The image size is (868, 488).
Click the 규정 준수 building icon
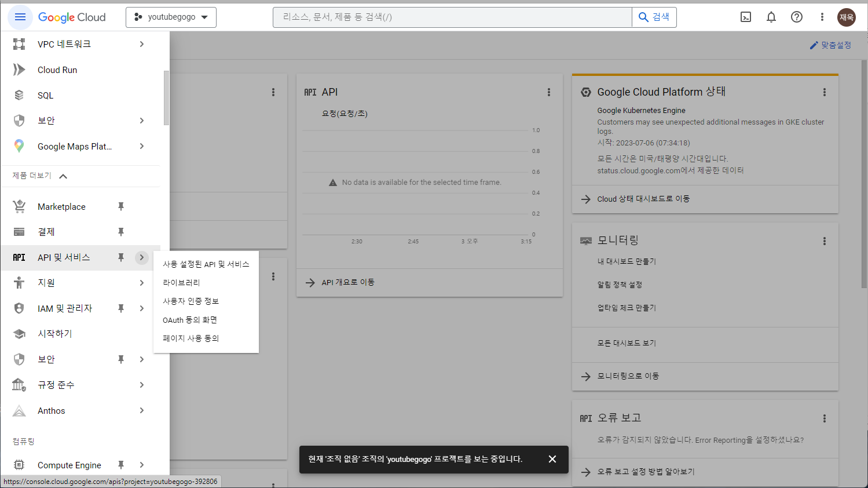19,385
